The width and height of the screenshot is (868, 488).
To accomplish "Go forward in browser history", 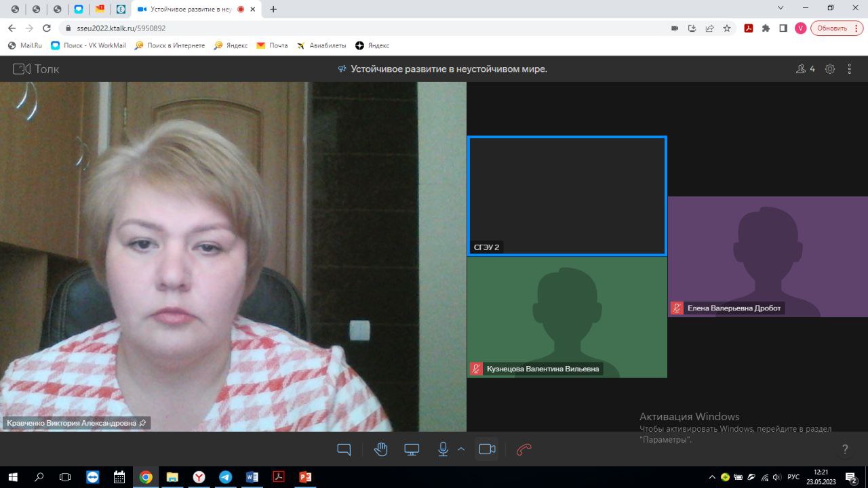I will pyautogui.click(x=29, y=28).
